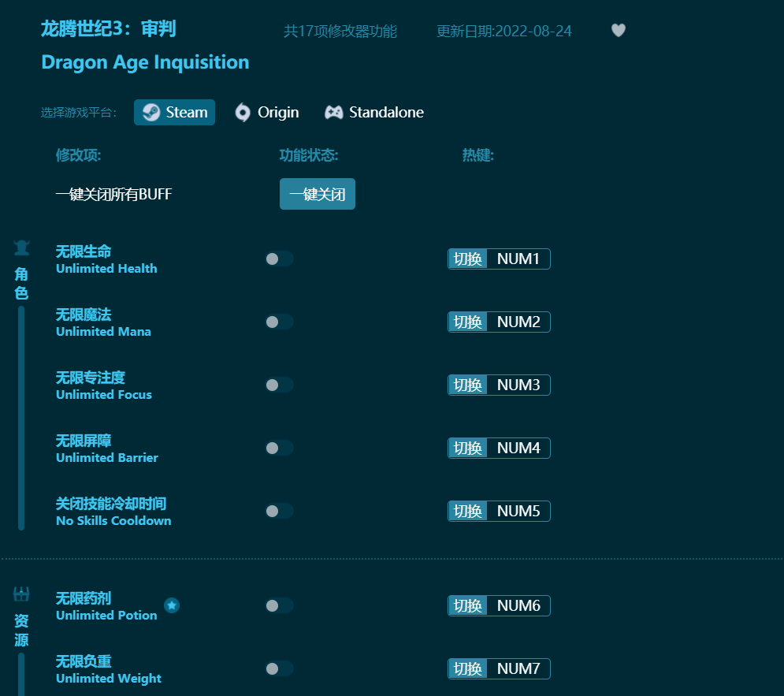This screenshot has height=696, width=784.
Task: Toggle Unlimited Health switch
Action: (x=280, y=259)
